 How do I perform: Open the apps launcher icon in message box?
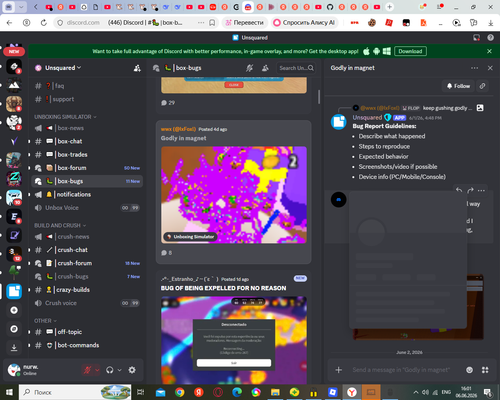tap(485, 370)
